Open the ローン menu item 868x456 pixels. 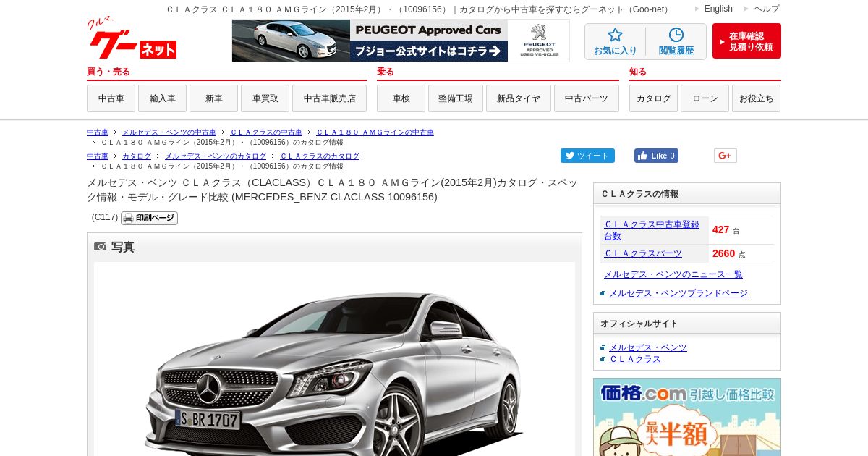pyautogui.click(x=705, y=98)
